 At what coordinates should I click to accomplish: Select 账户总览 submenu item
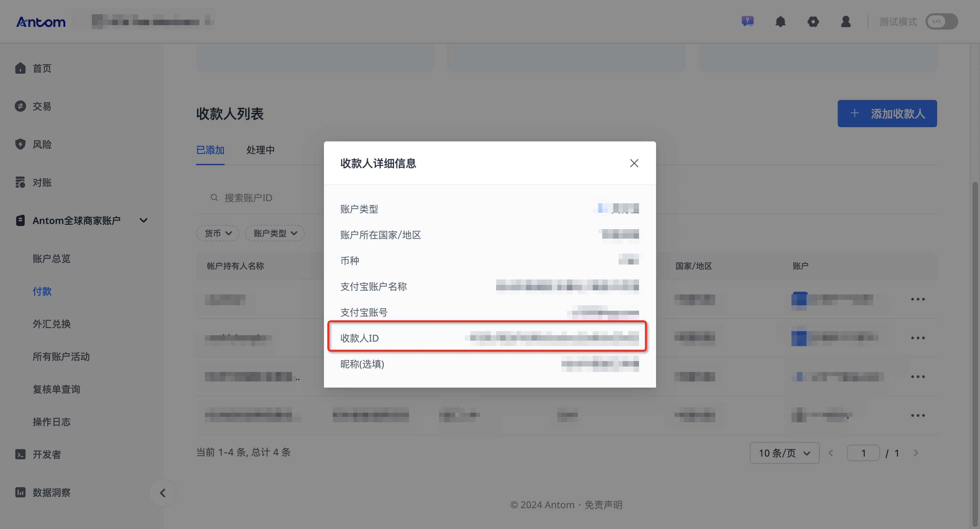[x=51, y=259]
